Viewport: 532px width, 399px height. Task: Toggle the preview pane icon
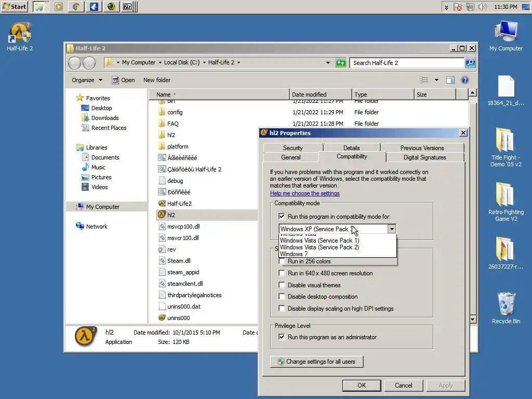tap(450, 80)
